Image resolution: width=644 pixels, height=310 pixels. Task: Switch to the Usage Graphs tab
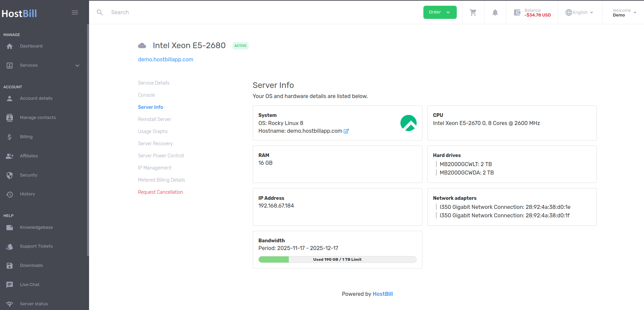click(153, 131)
